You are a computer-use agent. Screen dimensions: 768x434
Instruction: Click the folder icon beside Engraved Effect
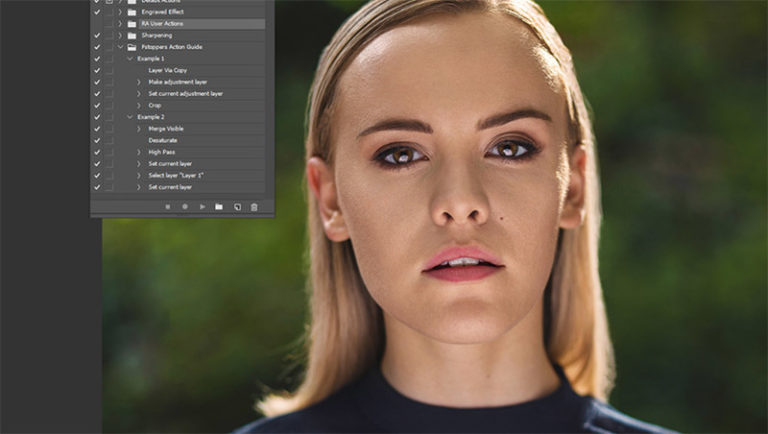coord(132,12)
